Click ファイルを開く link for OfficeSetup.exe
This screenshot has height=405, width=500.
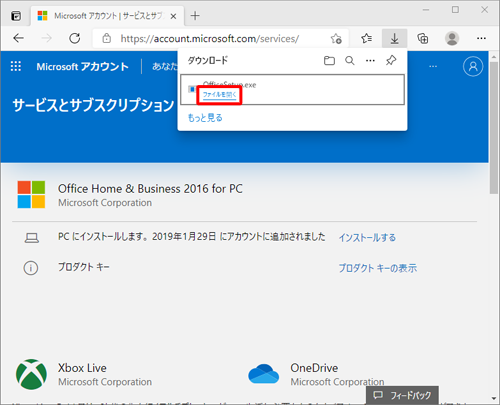pos(220,95)
